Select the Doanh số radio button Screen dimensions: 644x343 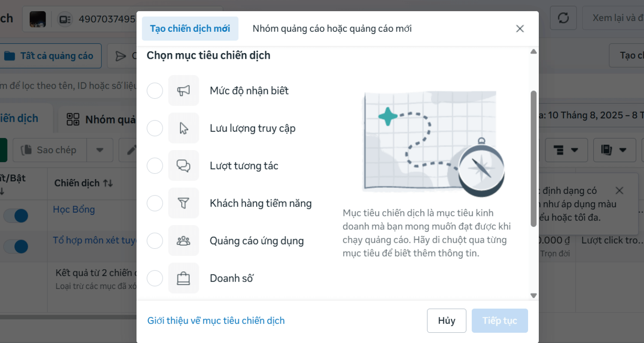click(x=155, y=278)
